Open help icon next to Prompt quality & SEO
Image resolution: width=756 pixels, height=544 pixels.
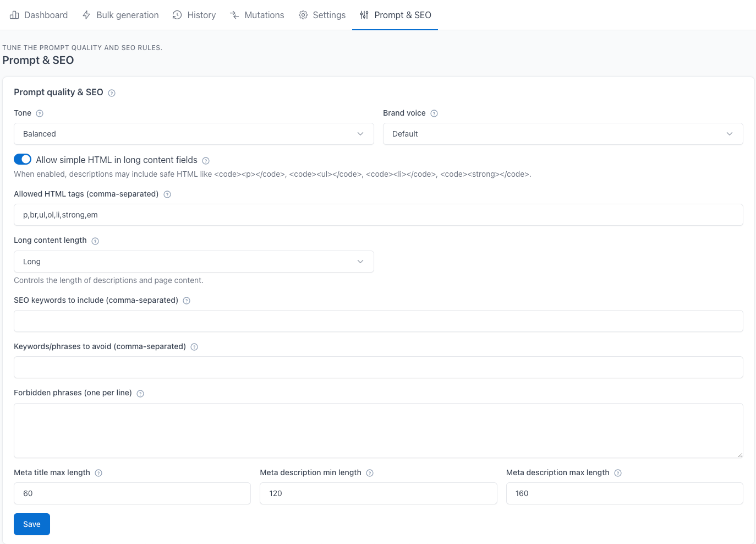(x=112, y=93)
